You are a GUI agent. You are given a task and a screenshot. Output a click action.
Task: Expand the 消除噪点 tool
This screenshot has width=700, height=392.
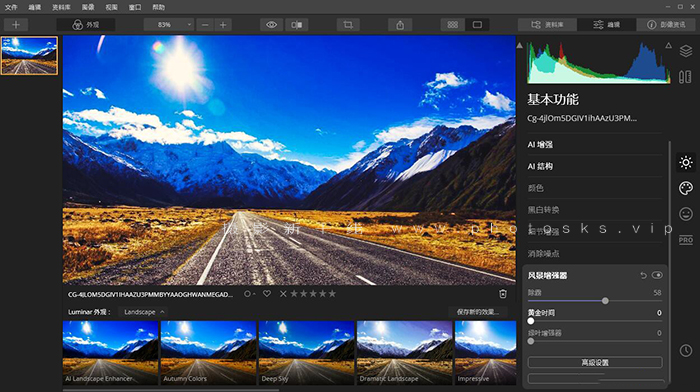[595, 254]
